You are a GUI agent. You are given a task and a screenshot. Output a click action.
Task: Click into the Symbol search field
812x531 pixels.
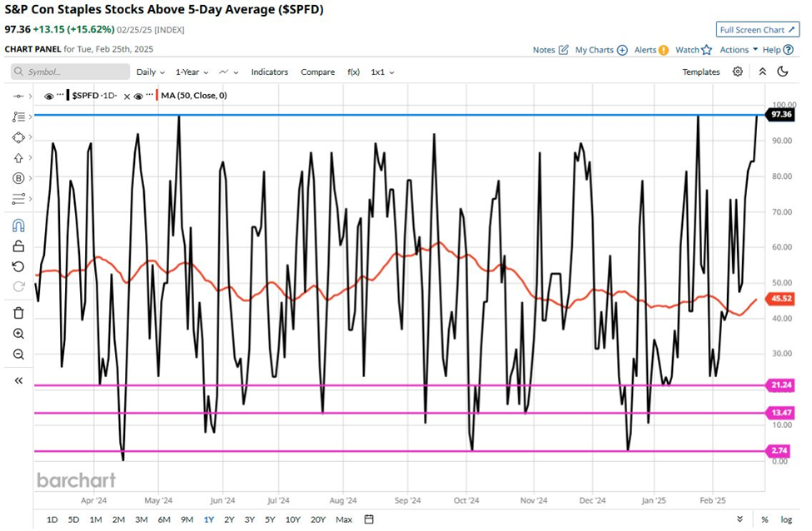coord(71,72)
